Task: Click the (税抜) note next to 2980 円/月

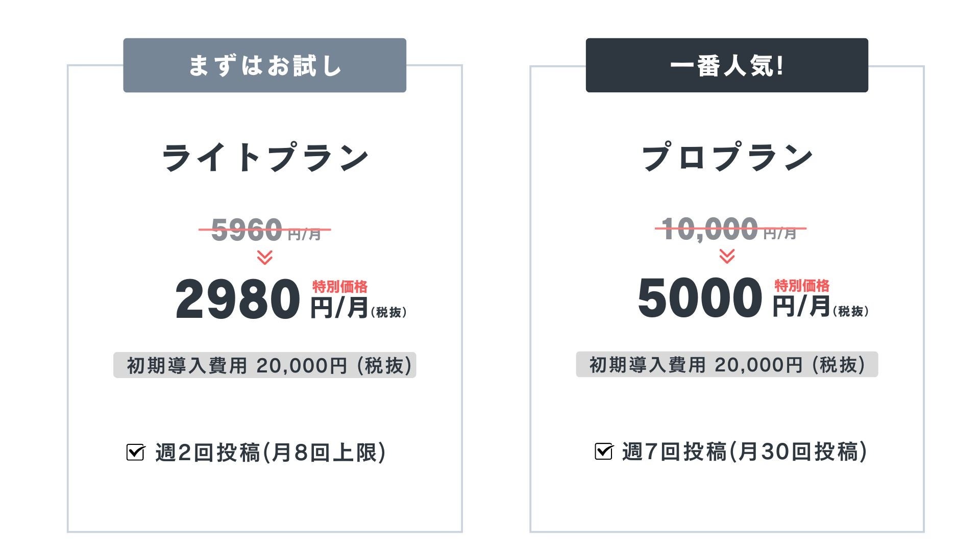Action: [x=388, y=312]
